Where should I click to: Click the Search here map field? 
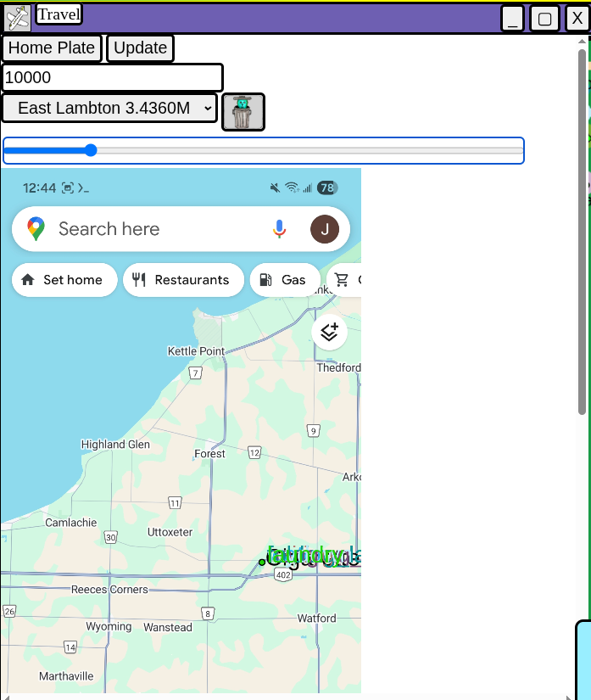(153, 229)
